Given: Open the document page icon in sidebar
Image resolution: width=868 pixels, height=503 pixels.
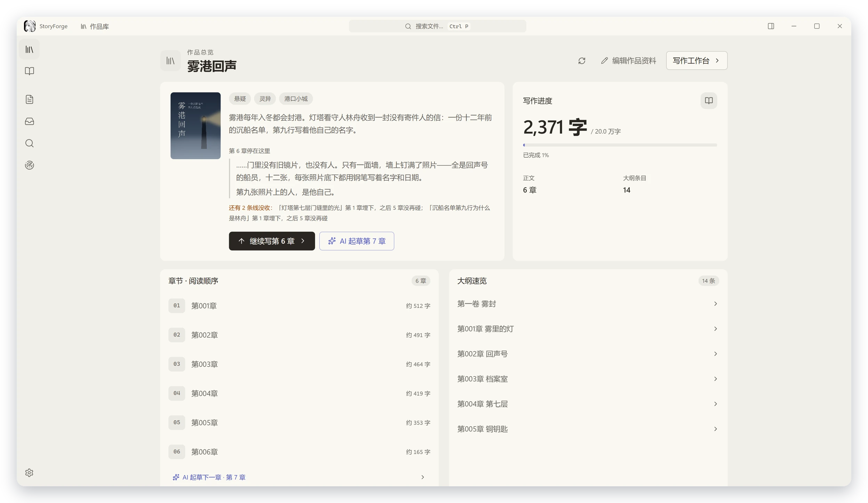Looking at the screenshot, I should pos(29,99).
